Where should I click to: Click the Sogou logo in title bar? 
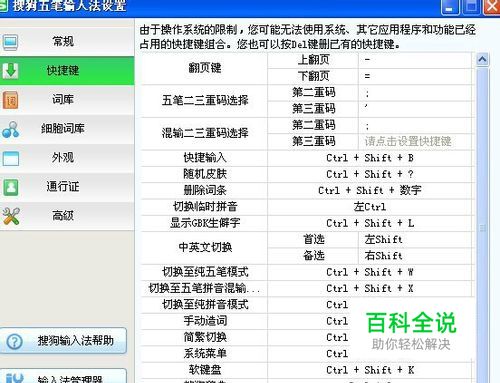click(x=3, y=5)
